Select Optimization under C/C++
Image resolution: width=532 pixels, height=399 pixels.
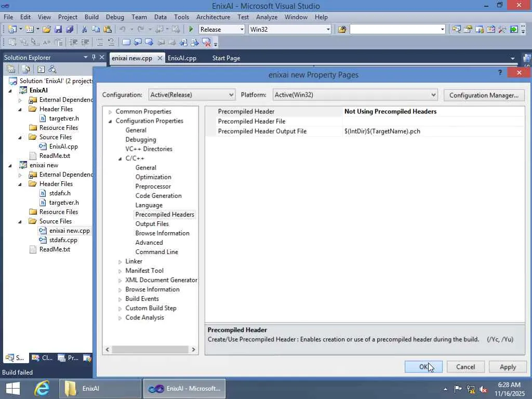click(153, 177)
